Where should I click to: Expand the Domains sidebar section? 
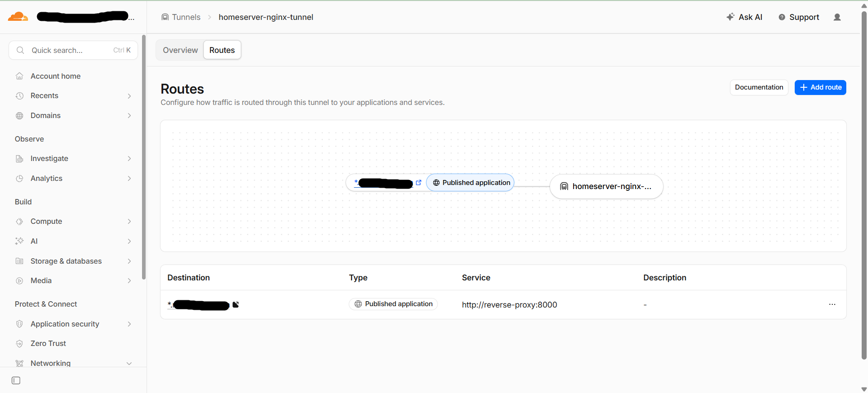tap(73, 116)
